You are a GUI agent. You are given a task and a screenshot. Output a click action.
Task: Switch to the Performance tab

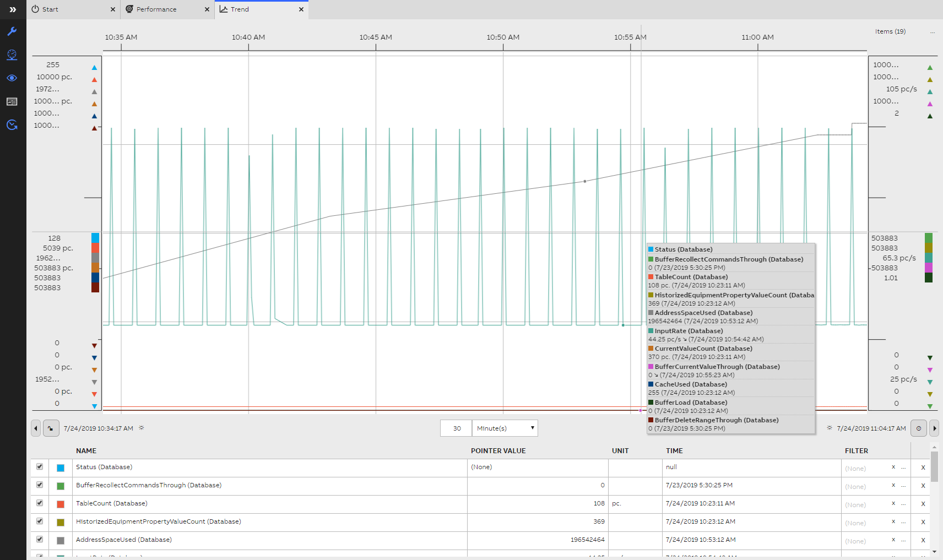tap(156, 9)
